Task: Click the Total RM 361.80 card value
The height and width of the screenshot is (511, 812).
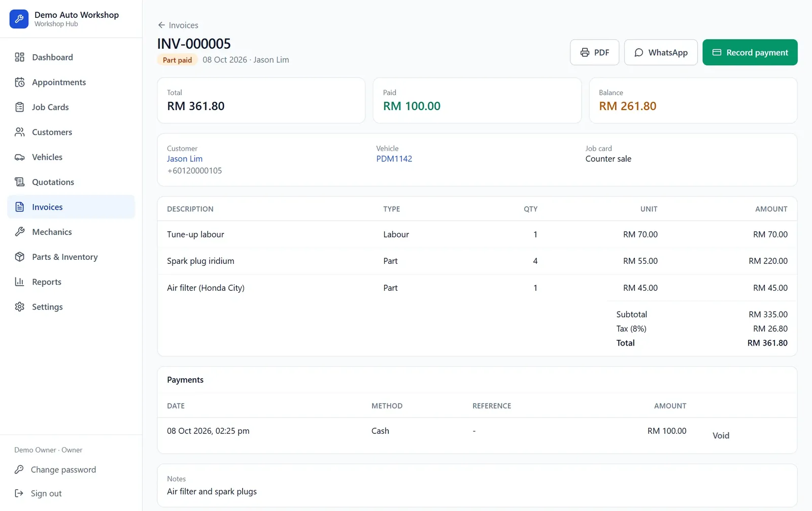Action: click(x=196, y=106)
